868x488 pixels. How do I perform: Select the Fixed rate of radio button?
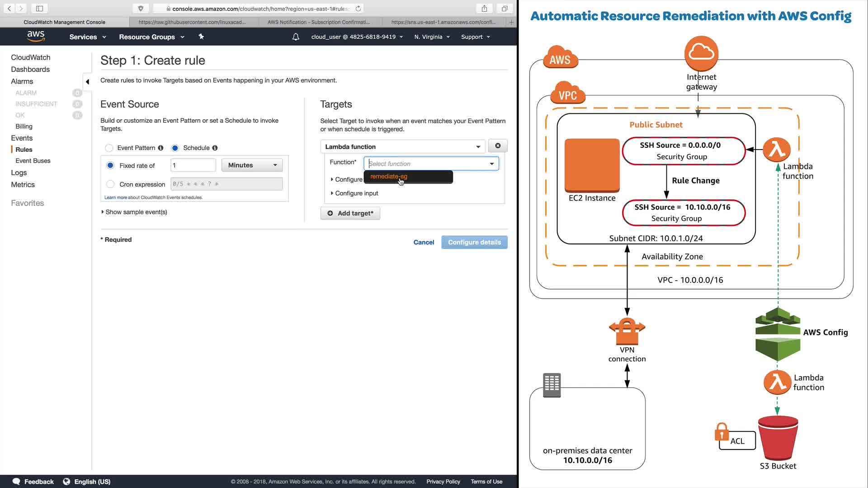tap(110, 165)
